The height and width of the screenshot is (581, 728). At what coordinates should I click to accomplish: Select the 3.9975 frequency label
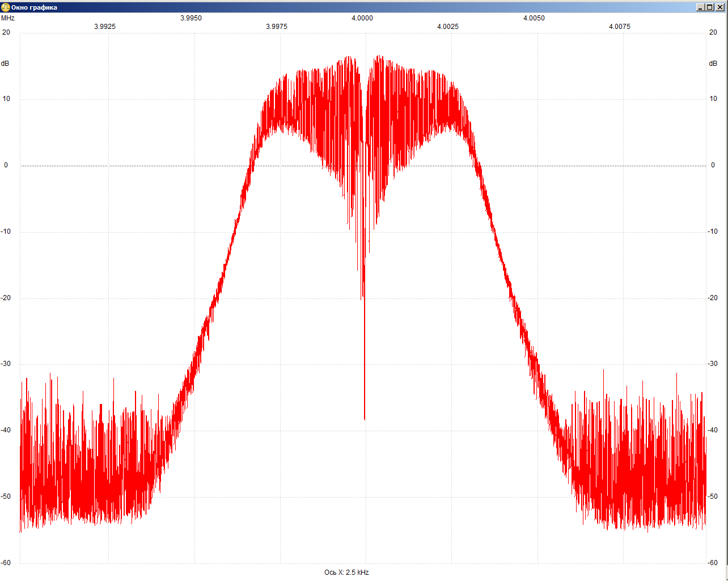[x=277, y=27]
